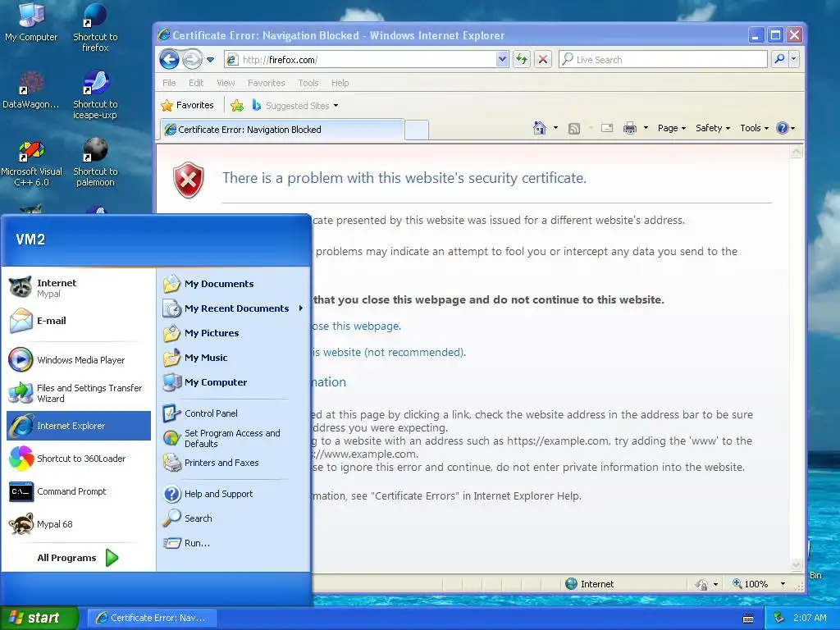
Task: Launch Mypal 68 from Start menu
Action: (78, 524)
